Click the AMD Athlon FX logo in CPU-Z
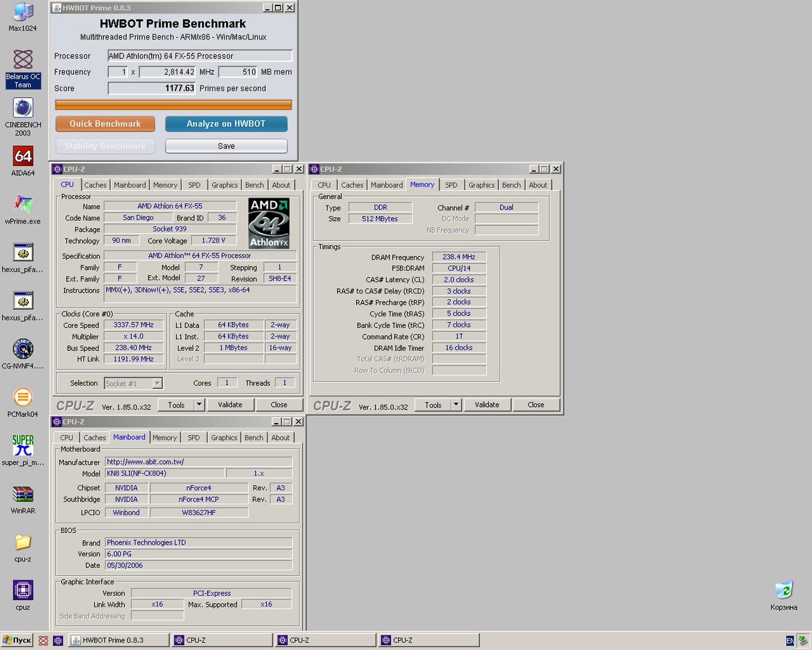Screen dimensions: 812x650 tap(269, 223)
